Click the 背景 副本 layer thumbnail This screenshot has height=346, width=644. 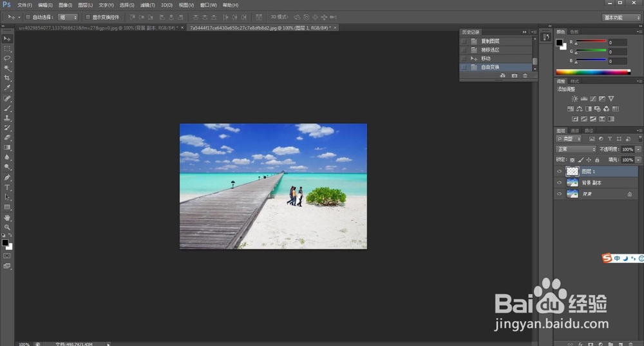coord(572,183)
